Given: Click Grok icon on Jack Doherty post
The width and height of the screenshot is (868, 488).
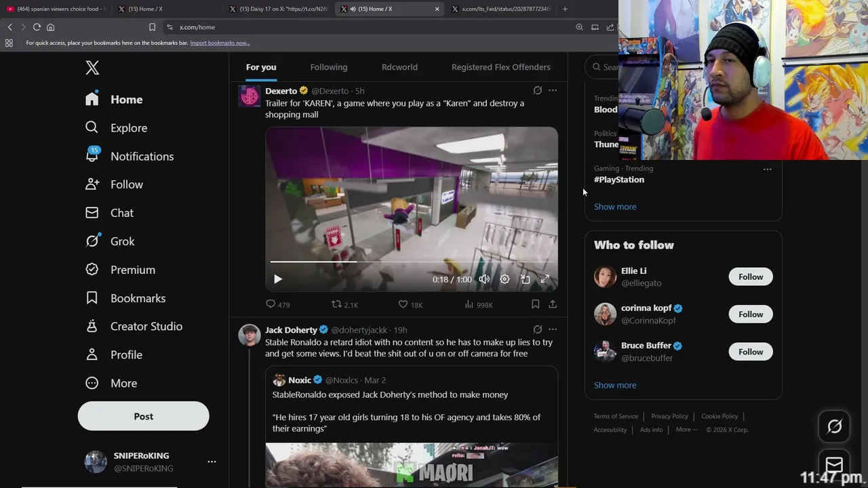Looking at the screenshot, I should 538,329.
